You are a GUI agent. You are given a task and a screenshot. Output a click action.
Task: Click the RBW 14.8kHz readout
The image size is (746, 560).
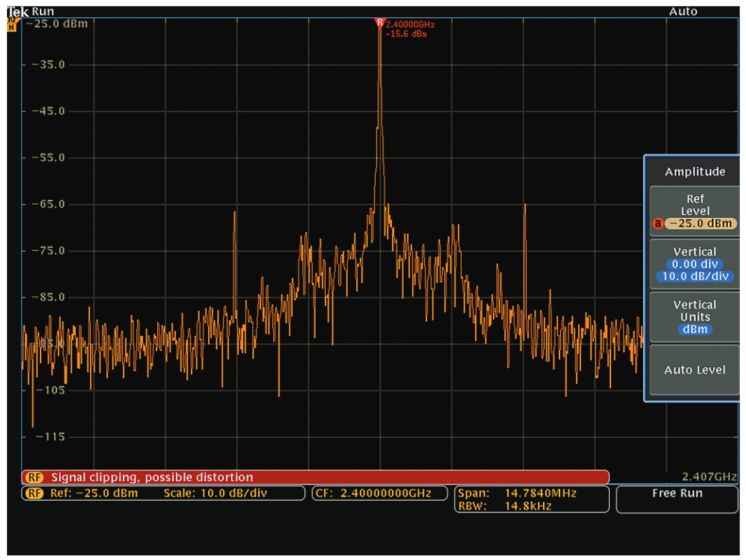point(503,506)
